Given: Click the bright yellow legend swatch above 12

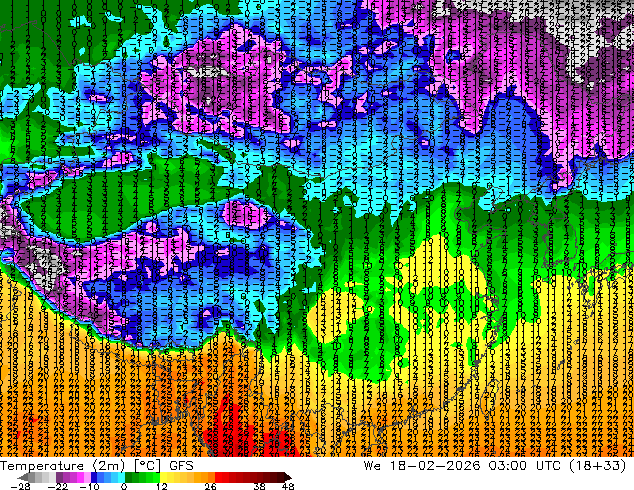Looking at the screenshot, I should pos(163,477).
